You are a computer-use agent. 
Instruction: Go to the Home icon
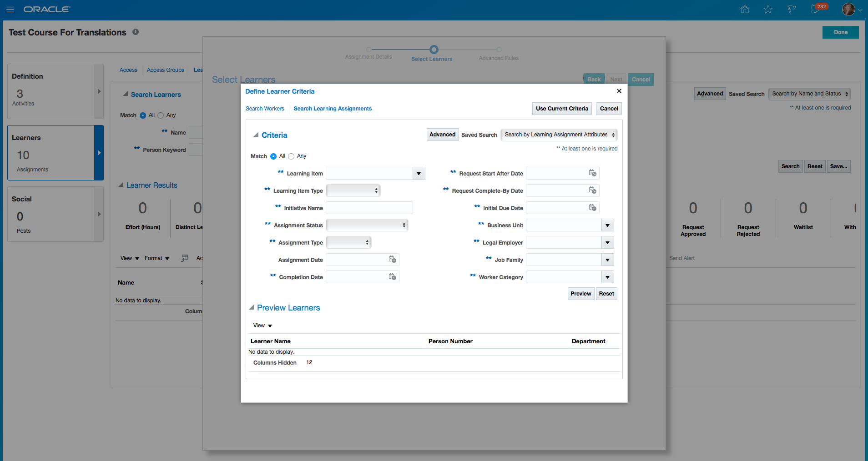tap(745, 10)
